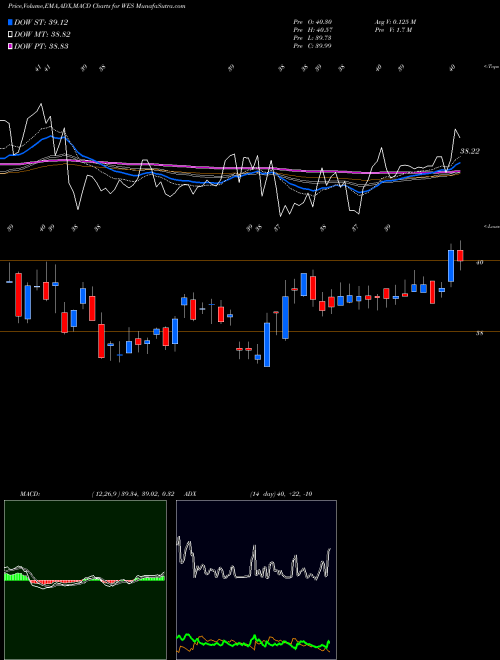
Task: Open the dark blue ADX chart panel
Action: pyautogui.click(x=256, y=580)
